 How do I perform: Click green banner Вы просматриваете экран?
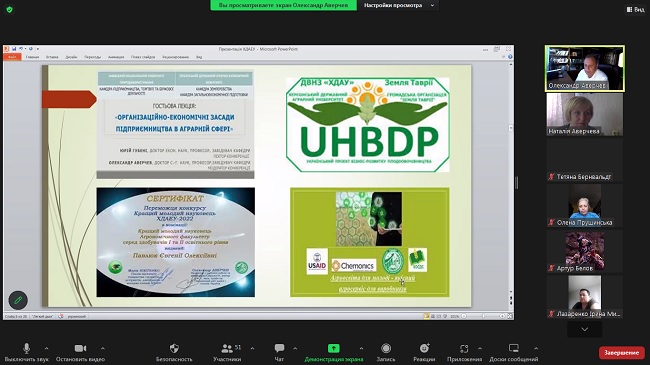tap(284, 5)
